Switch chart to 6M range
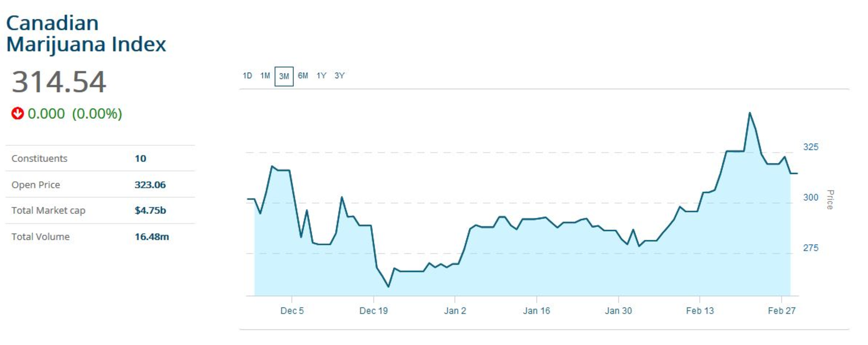This screenshot has height=345, width=868. click(303, 76)
